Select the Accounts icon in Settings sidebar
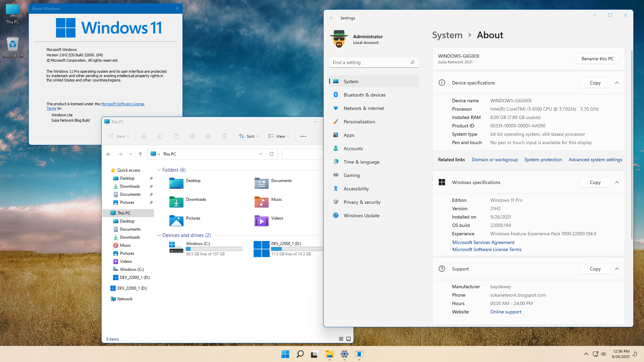This screenshot has height=362, width=644. (336, 148)
